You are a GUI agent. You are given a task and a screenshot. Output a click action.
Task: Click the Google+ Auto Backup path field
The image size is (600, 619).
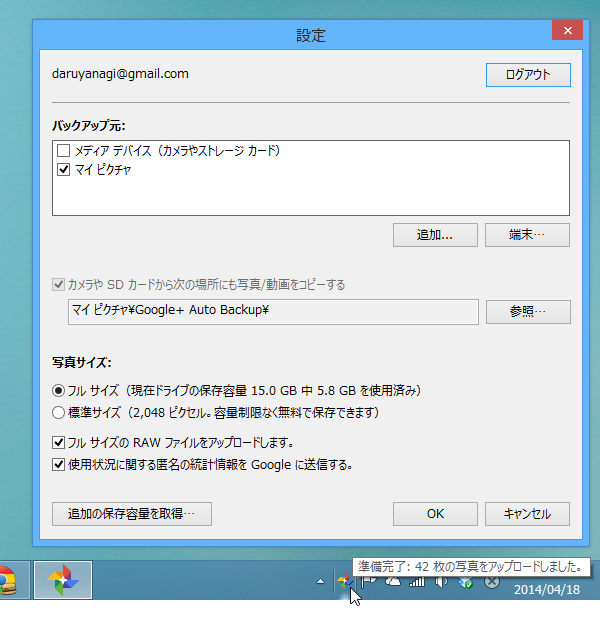tap(273, 312)
